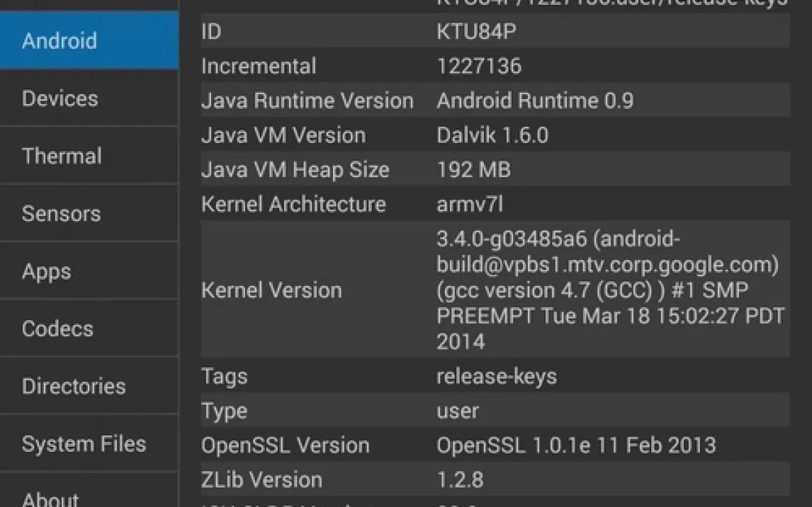Select the Android tab in sidebar
Viewport: 812px width, 507px height.
pos(89,40)
